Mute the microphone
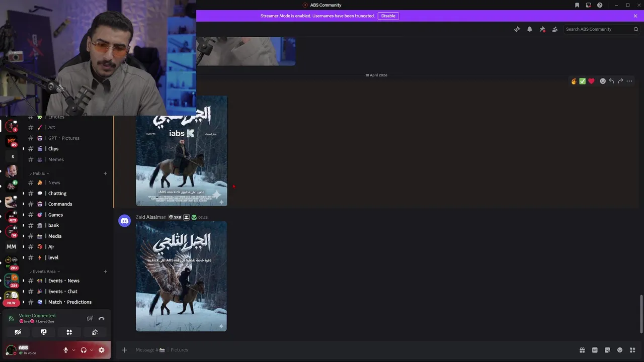This screenshot has width=644, height=362. pos(65,350)
